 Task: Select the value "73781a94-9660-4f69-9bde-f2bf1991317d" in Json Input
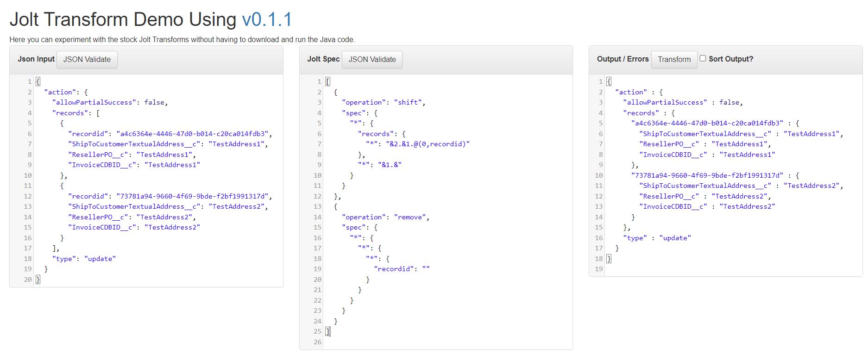(x=192, y=196)
